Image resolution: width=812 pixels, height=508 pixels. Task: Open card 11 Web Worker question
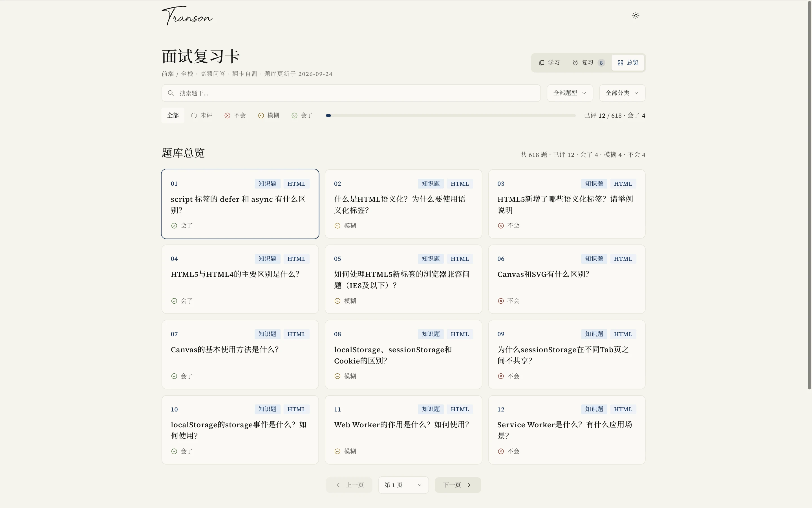pos(403,430)
